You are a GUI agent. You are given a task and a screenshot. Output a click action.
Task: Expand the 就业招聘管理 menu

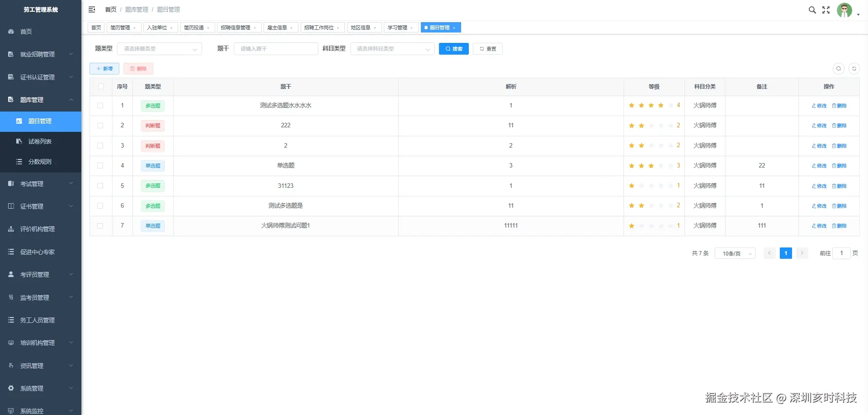point(71,54)
